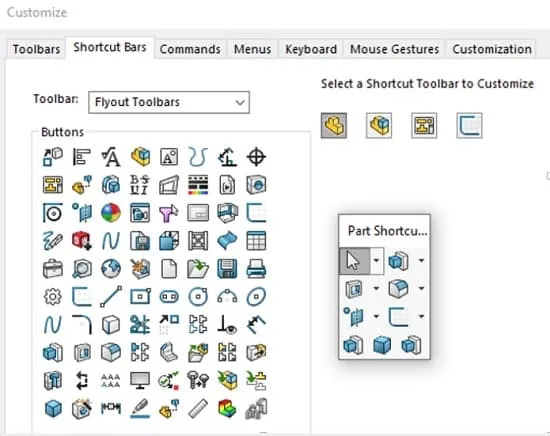This screenshot has height=436, width=550.
Task: Switch to the Commands tab
Action: pyautogui.click(x=190, y=49)
